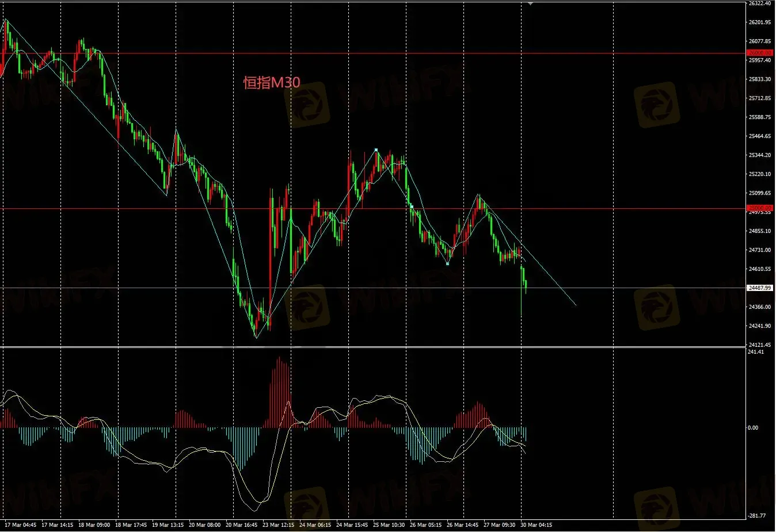This screenshot has width=776, height=532.
Task: Click time label 27 Mar 09:30
Action: (x=499, y=525)
